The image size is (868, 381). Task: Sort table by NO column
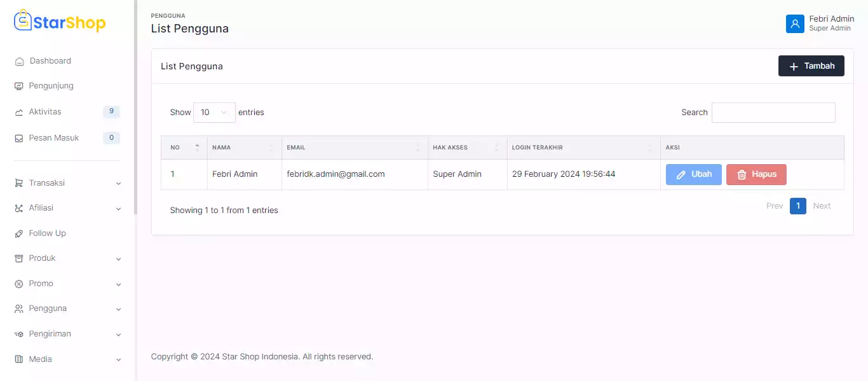click(184, 148)
